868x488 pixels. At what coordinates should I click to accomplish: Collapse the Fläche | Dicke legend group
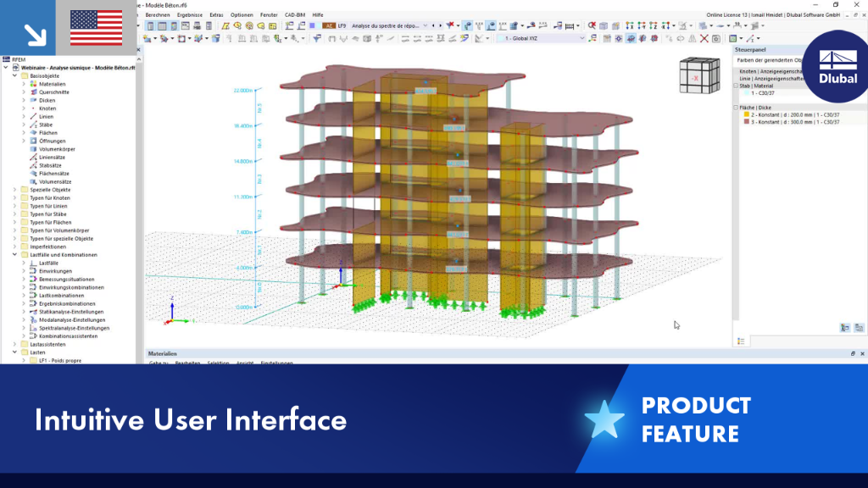(x=737, y=108)
